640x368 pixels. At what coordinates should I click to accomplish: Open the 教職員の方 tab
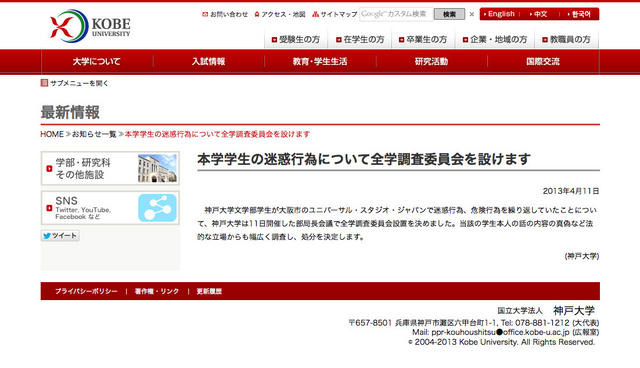coord(567,40)
